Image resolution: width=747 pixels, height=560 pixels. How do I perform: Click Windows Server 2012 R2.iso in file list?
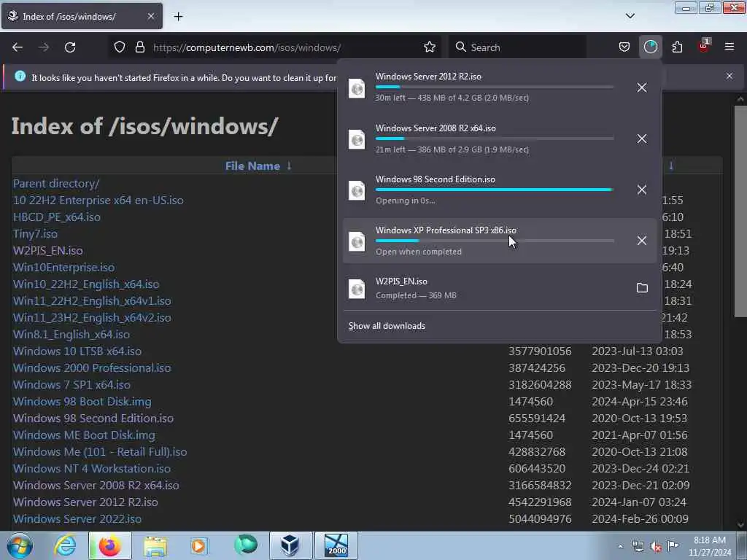[x=85, y=502]
